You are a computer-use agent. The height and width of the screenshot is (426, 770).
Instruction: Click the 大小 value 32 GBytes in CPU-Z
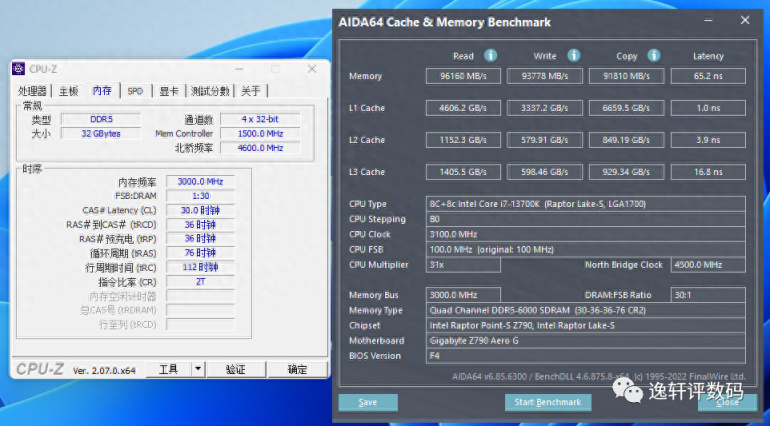[x=101, y=134]
